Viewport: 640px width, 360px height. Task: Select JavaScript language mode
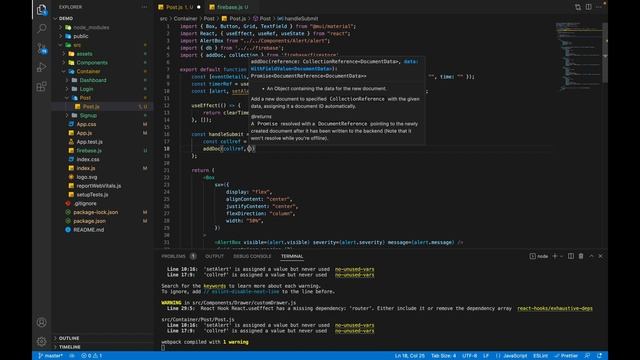click(x=511, y=356)
